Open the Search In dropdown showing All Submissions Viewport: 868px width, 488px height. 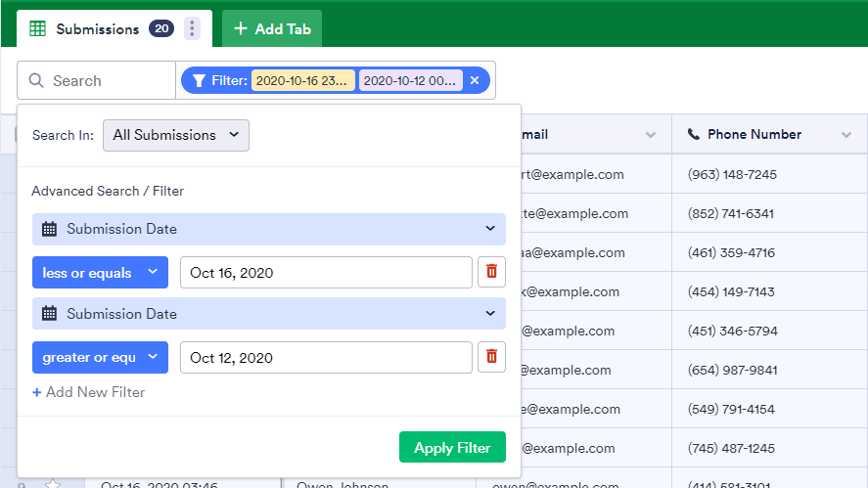tap(176, 135)
